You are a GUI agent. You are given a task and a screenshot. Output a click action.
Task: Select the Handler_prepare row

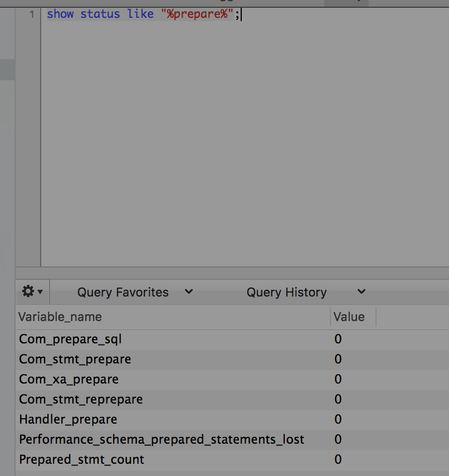click(x=232, y=419)
